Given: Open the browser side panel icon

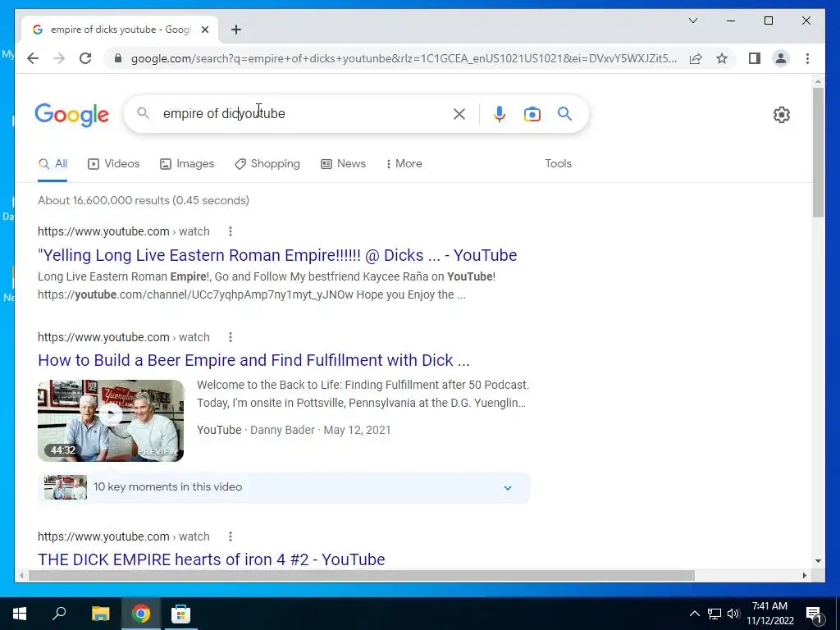Looking at the screenshot, I should [755, 58].
